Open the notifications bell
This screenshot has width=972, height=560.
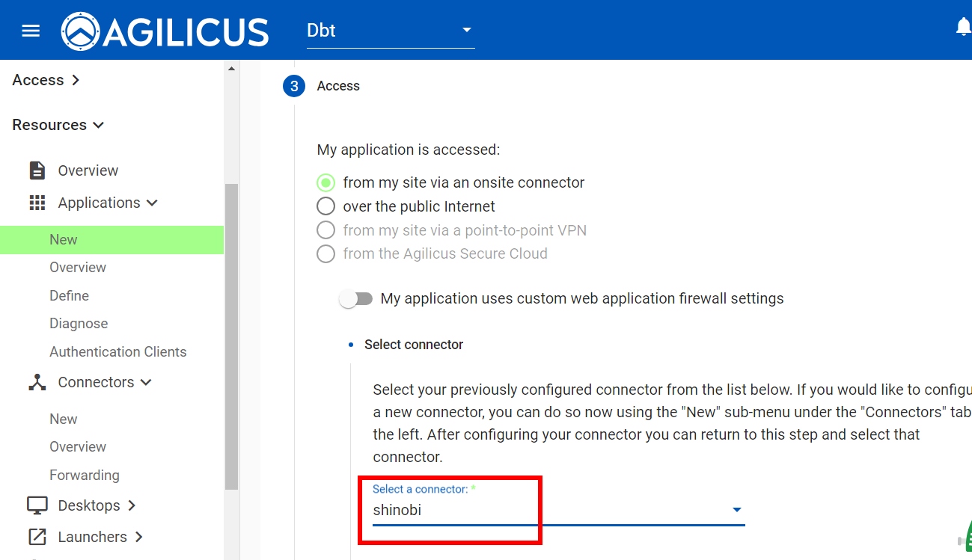(963, 27)
